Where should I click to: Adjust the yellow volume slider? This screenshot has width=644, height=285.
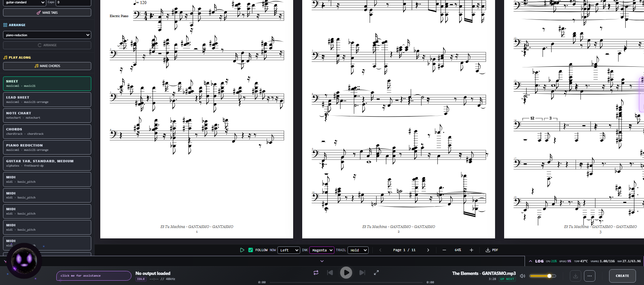tap(542, 276)
